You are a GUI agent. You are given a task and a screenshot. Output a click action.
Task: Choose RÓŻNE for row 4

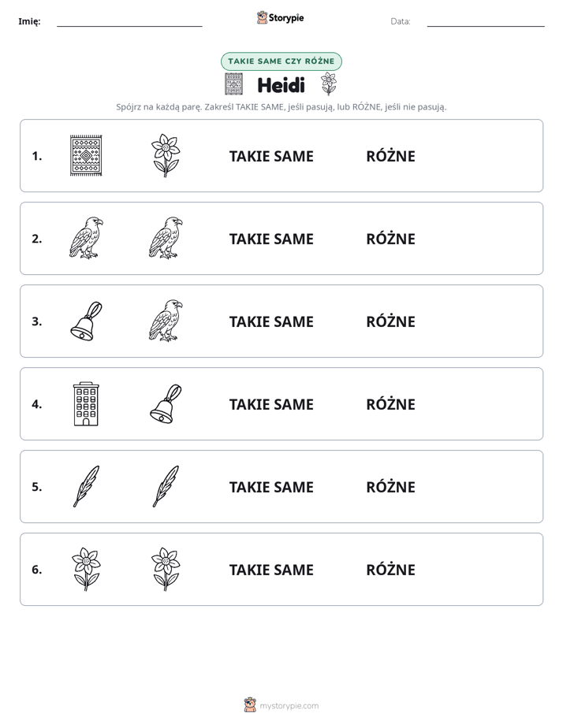click(390, 404)
